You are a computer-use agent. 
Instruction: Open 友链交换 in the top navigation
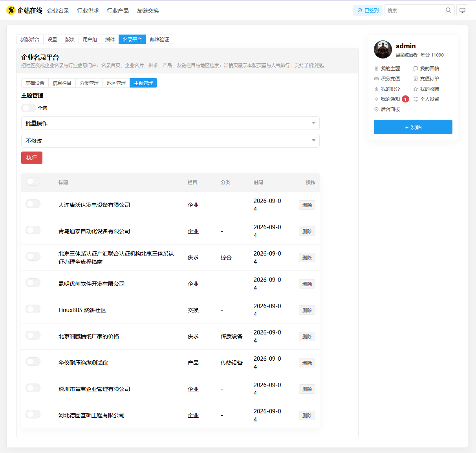pos(148,11)
